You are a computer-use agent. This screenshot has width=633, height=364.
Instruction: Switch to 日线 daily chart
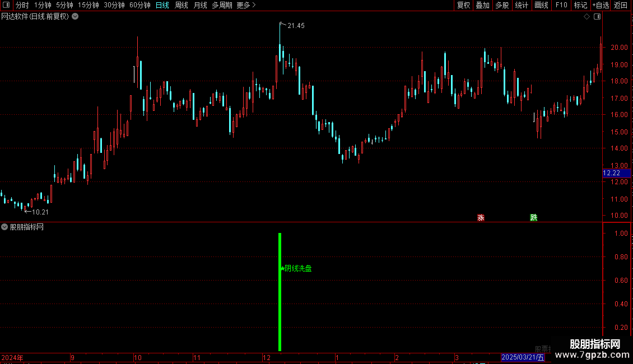(162, 5)
